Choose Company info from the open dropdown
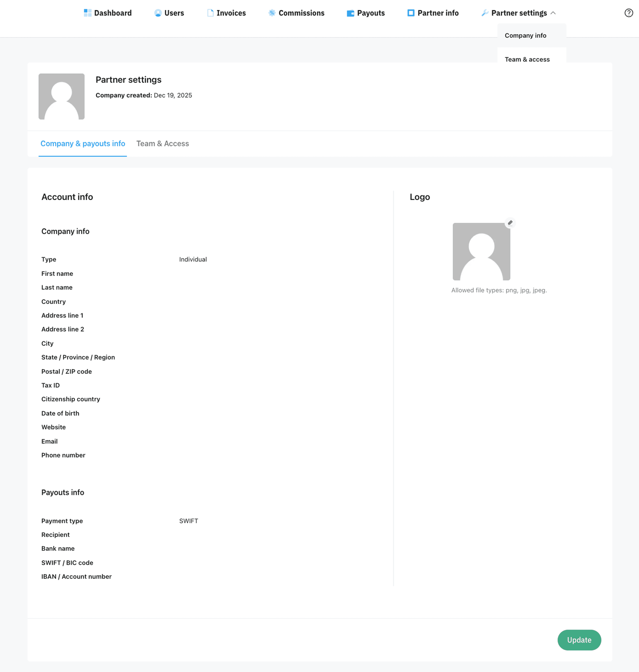The image size is (639, 672). 526,35
